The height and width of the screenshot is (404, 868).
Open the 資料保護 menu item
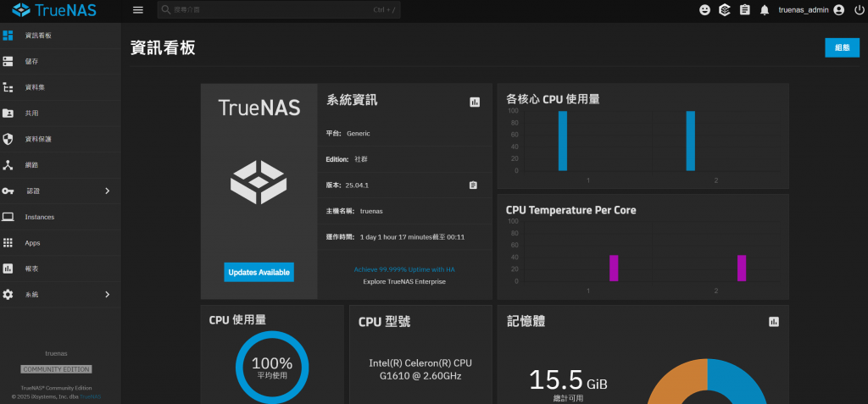coord(60,139)
